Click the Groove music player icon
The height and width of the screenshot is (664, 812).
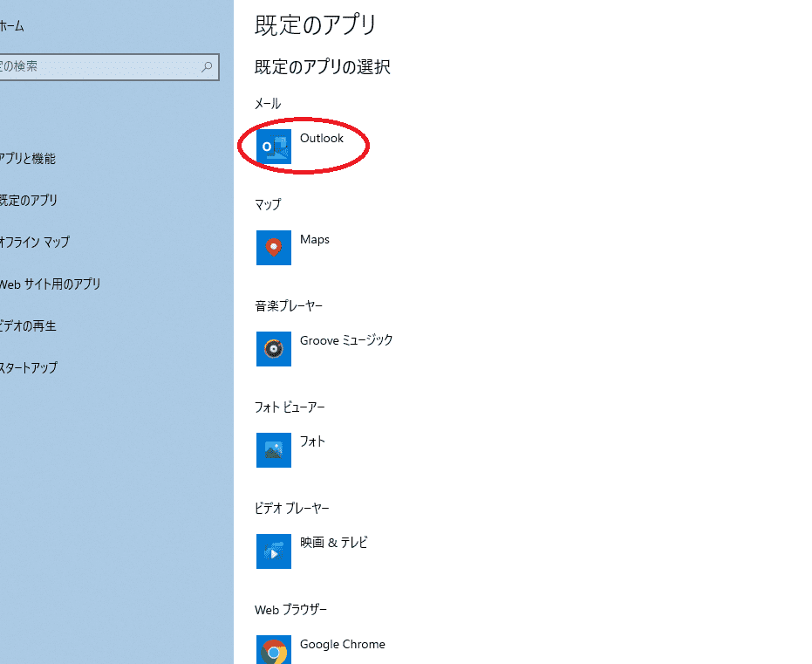pyautogui.click(x=274, y=349)
